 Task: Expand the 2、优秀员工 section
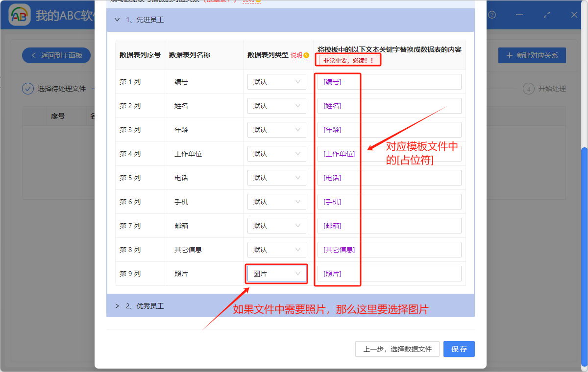tap(117, 305)
